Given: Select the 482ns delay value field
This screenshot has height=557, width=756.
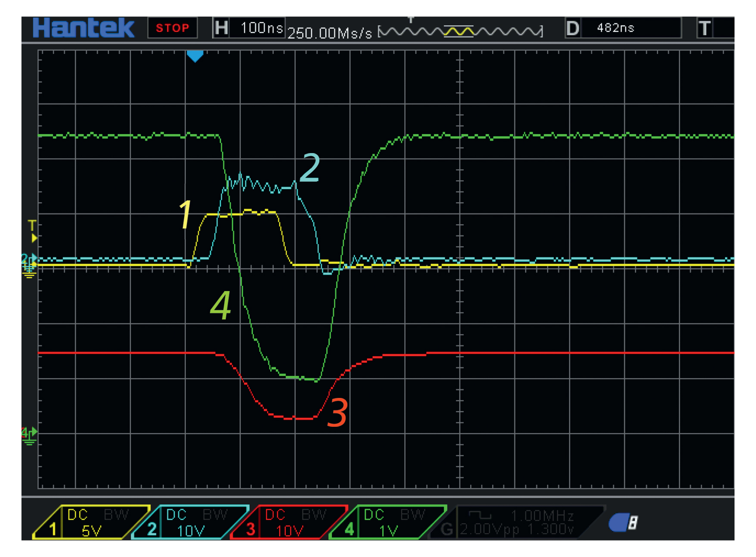Looking at the screenshot, I should click(630, 28).
